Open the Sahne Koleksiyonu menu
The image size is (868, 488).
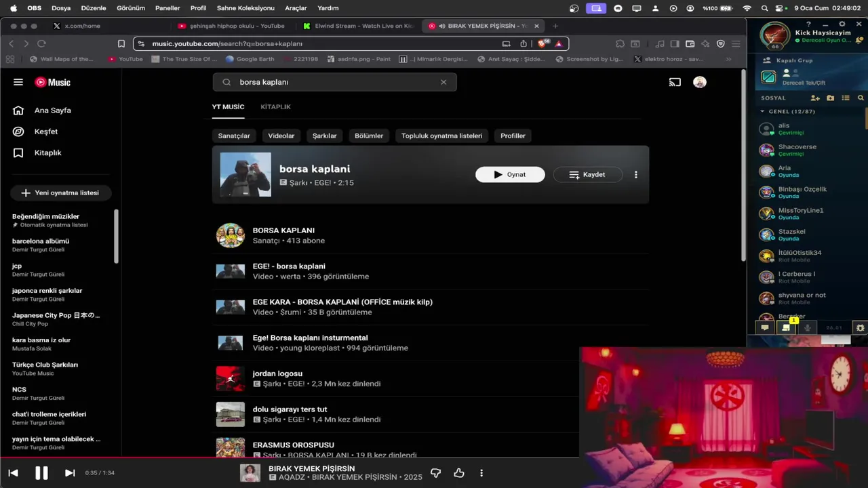[245, 8]
